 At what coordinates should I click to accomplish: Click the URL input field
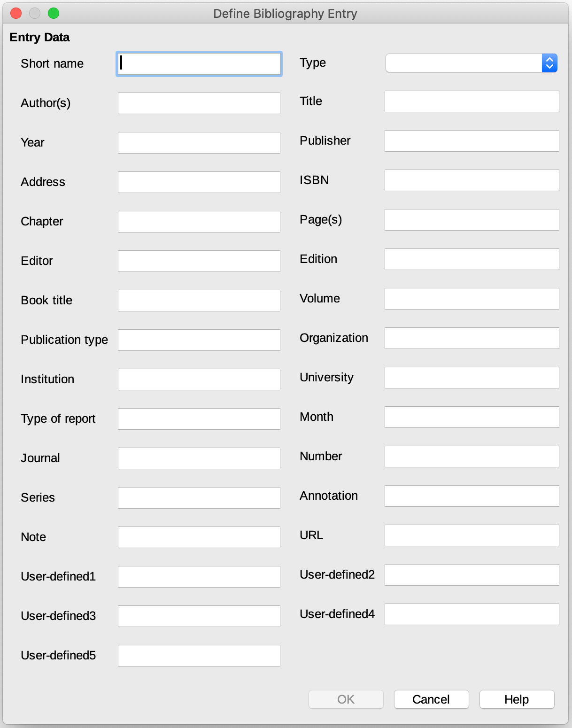[472, 535]
